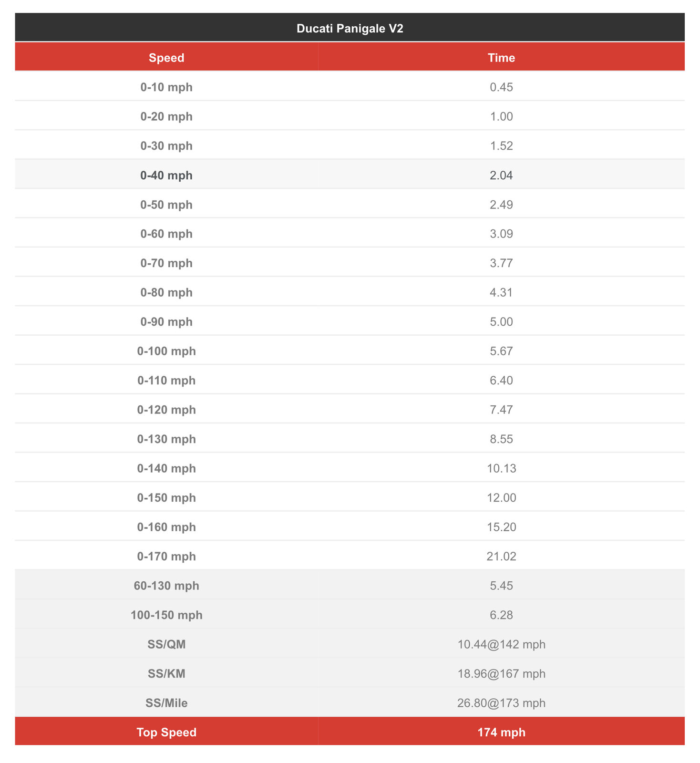Click the 18.96@167 mph value
700x763 pixels.
[x=501, y=673]
